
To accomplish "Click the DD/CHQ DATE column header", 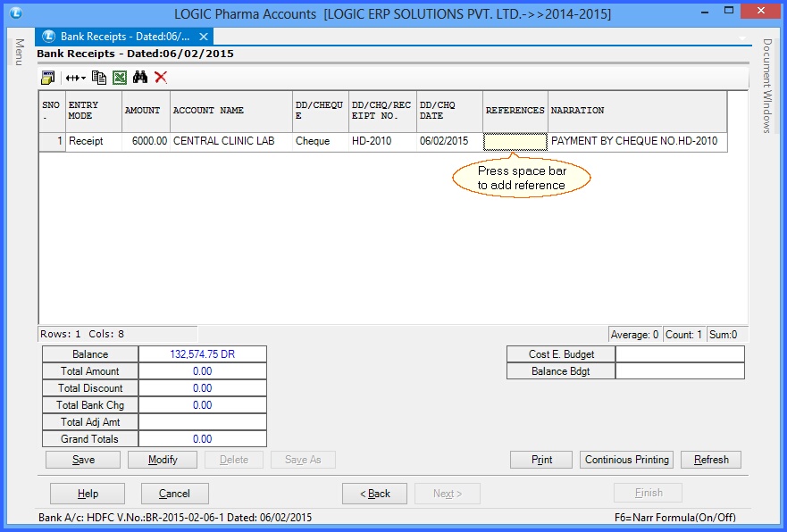I will tap(449, 112).
